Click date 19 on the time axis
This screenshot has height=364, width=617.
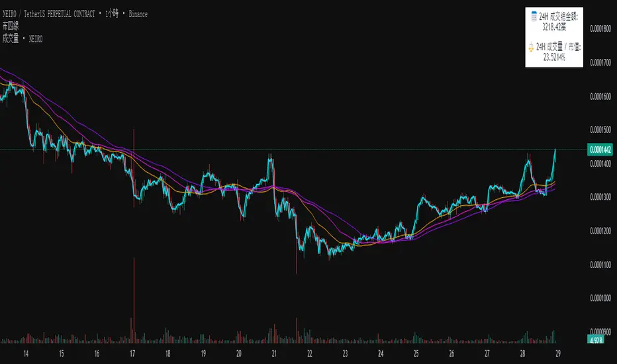[x=203, y=354]
